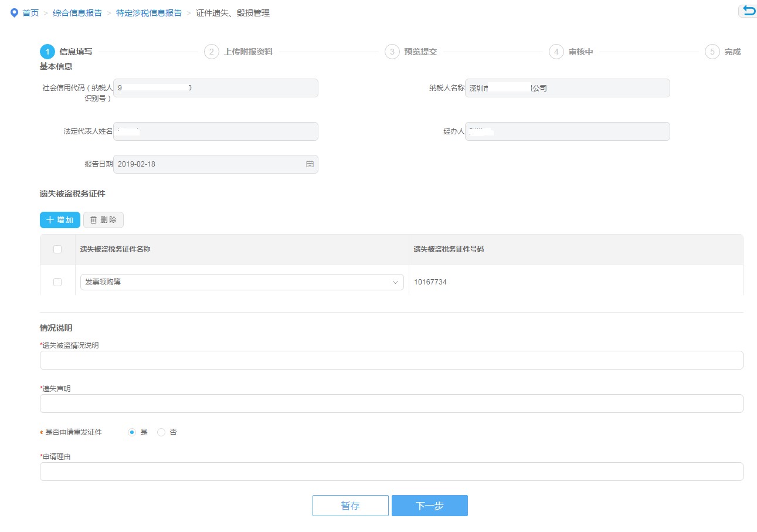The height and width of the screenshot is (532, 757).
Task: Click the 删除 button
Action: 103,220
